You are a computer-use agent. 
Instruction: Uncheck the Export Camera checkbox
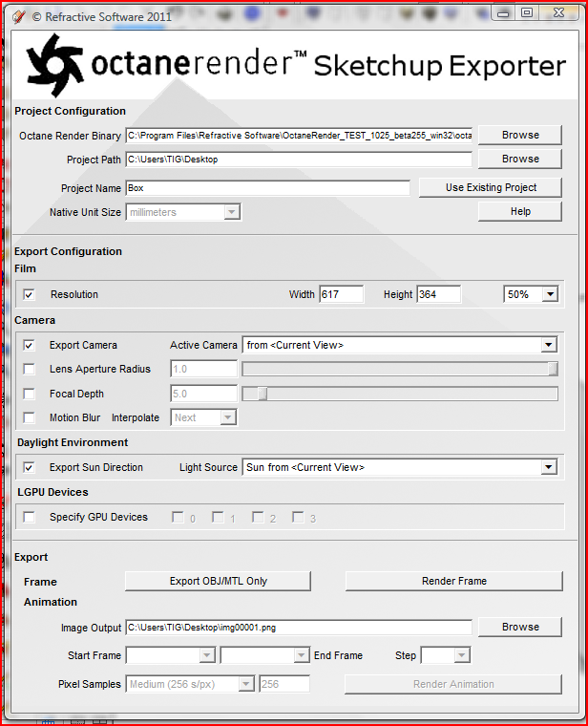pos(29,346)
